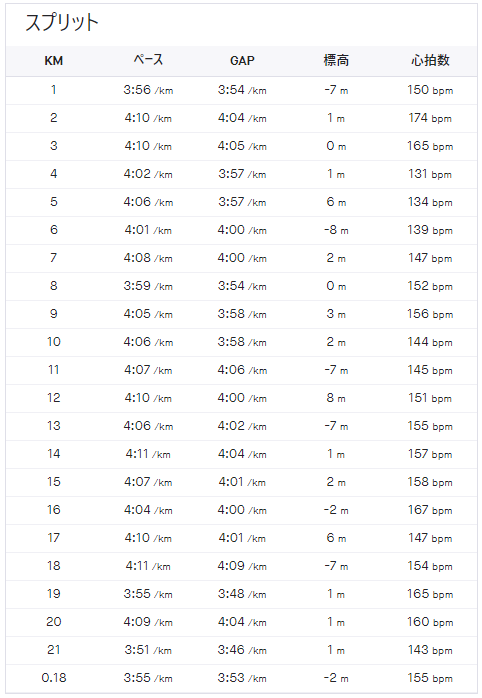Click the 167 bpm heart rate value

430,510
